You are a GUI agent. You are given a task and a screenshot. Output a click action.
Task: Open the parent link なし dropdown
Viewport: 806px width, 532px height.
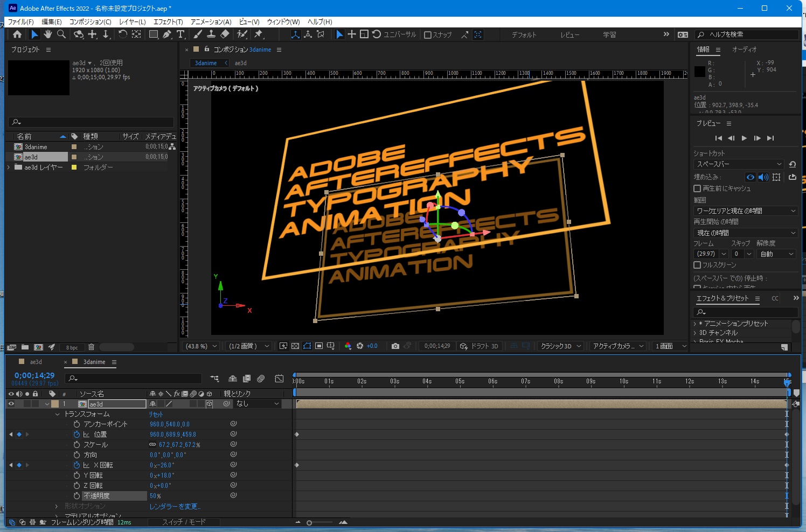[258, 404]
